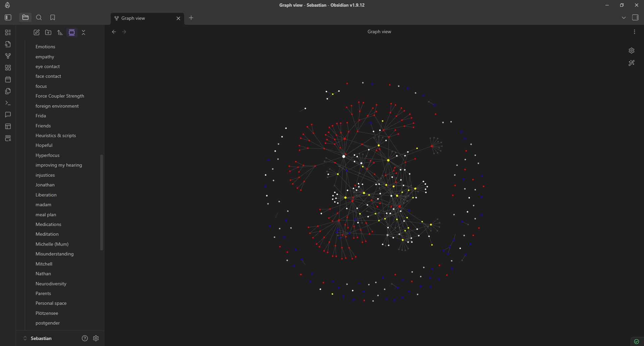This screenshot has width=644, height=346.
Task: Open the bookmarks panel
Action: click(x=53, y=17)
